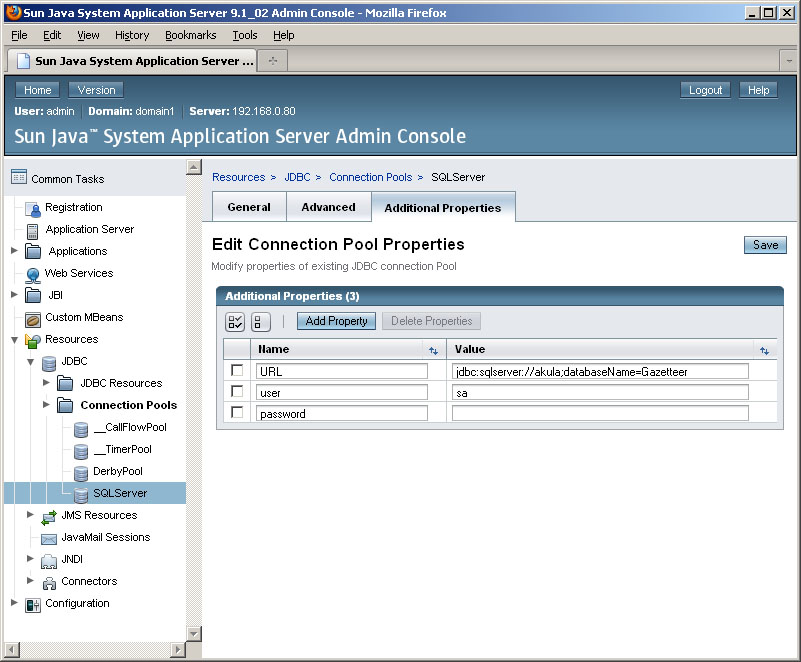The image size is (801, 662).
Task: Click the __CallFlowPool database icon
Action: click(81, 429)
